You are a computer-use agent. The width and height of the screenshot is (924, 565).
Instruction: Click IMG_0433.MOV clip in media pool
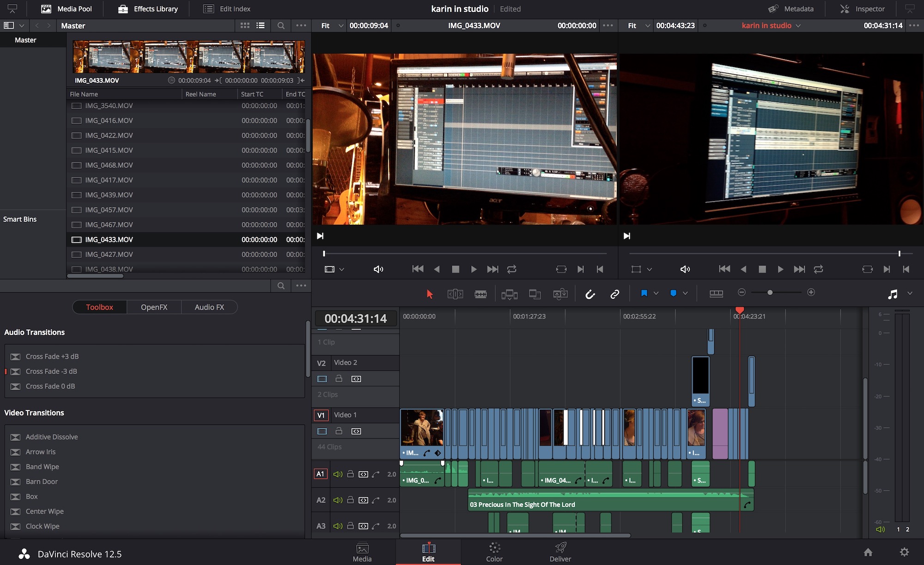108,239
